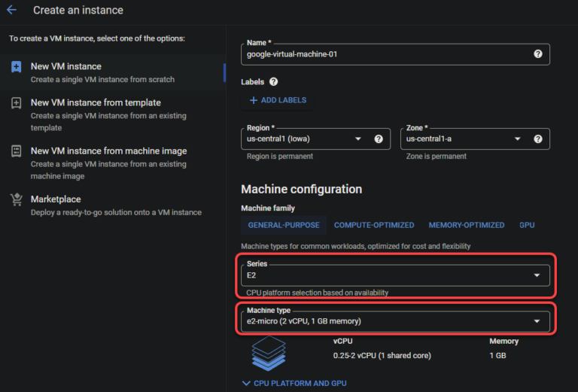The width and height of the screenshot is (578, 392).
Task: Switch to Memory-Optimized machine family tab
Action: point(467,225)
